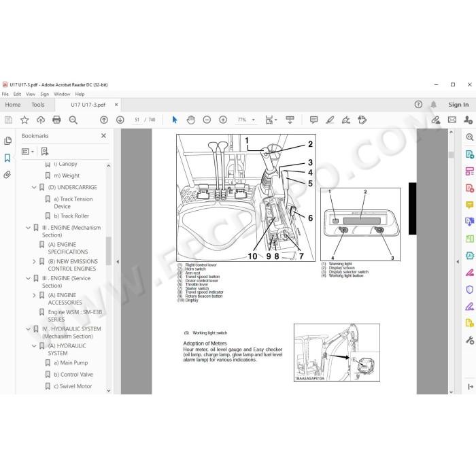The width and height of the screenshot is (476, 476).
Task: Go to the previous page arrow
Action: (104, 120)
